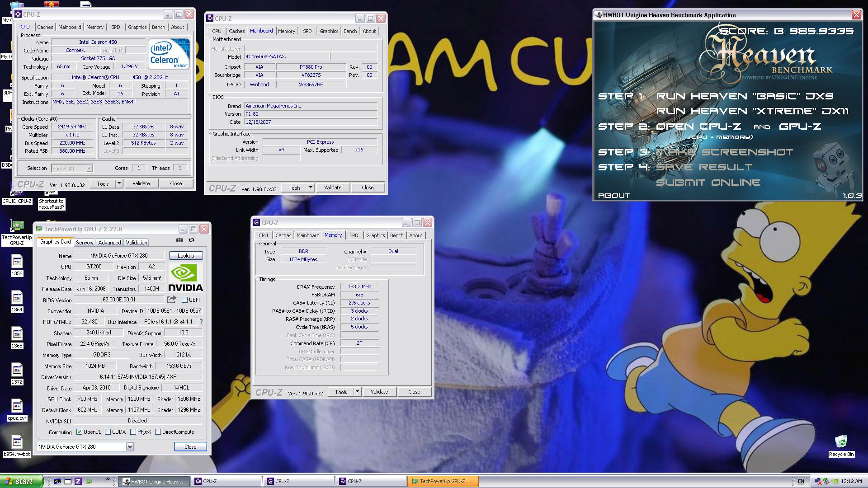The height and width of the screenshot is (488, 868).
Task: Select the 1368 file icon on desktop
Action: tap(17, 338)
